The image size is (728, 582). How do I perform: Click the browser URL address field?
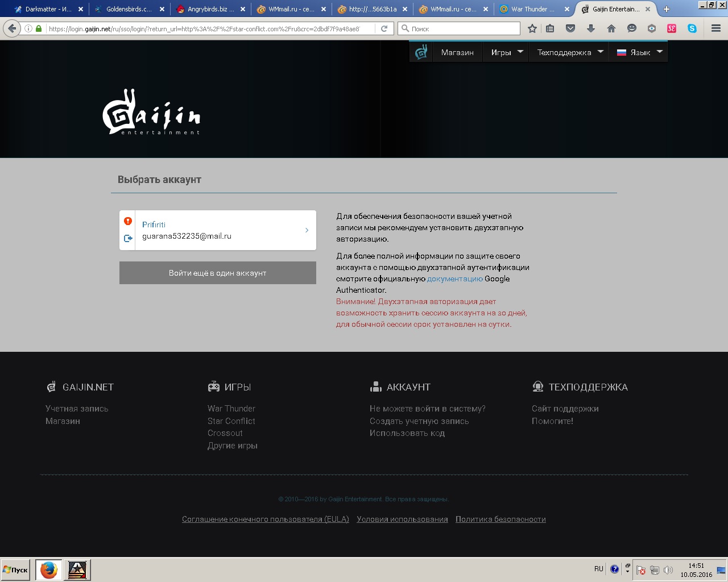click(205, 28)
